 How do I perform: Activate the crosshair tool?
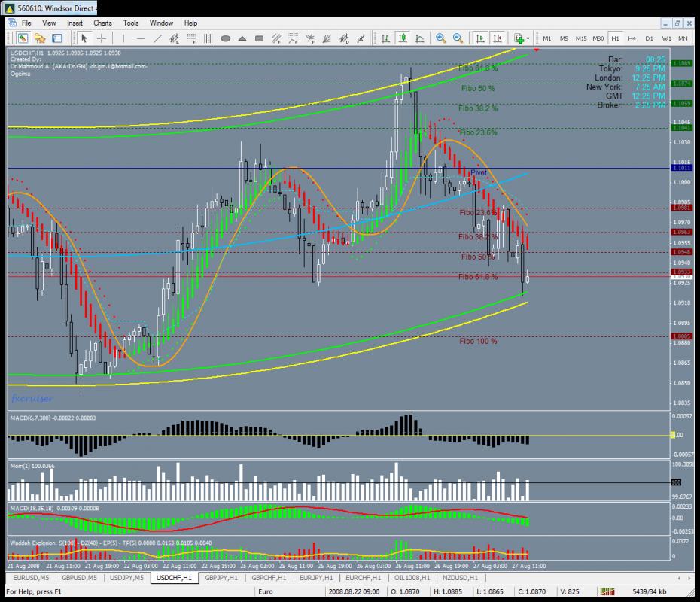pyautogui.click(x=102, y=38)
